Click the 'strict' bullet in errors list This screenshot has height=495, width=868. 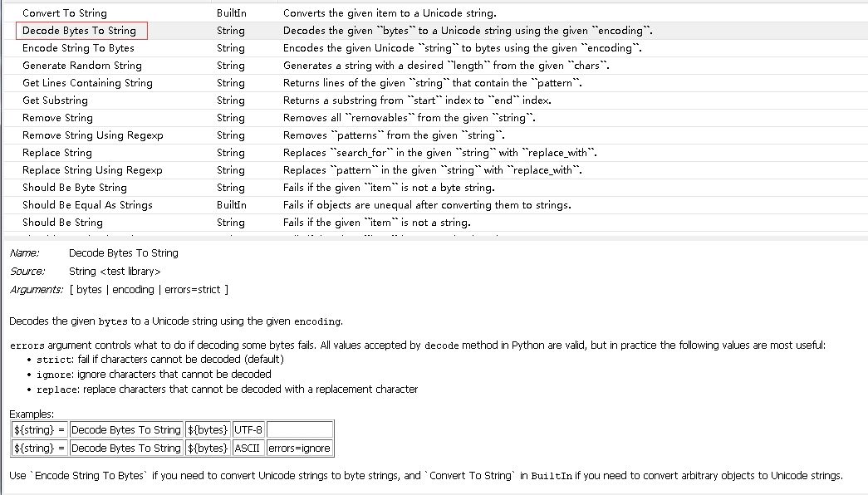point(160,360)
